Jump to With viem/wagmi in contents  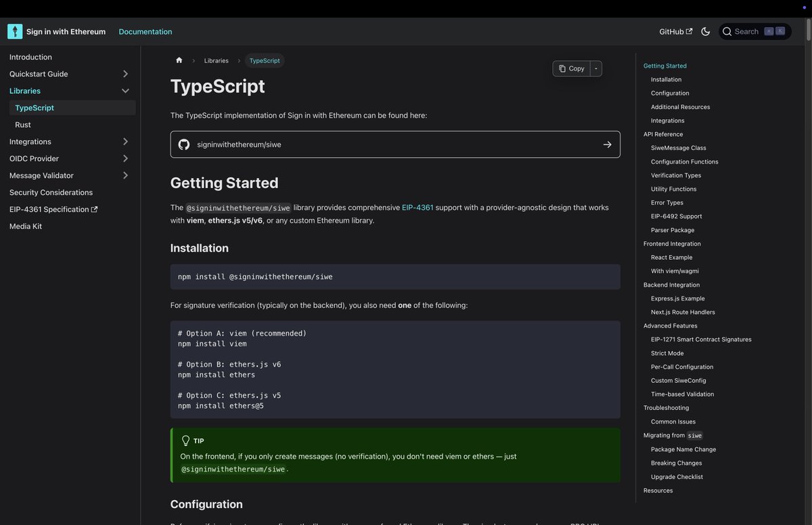[x=675, y=271]
